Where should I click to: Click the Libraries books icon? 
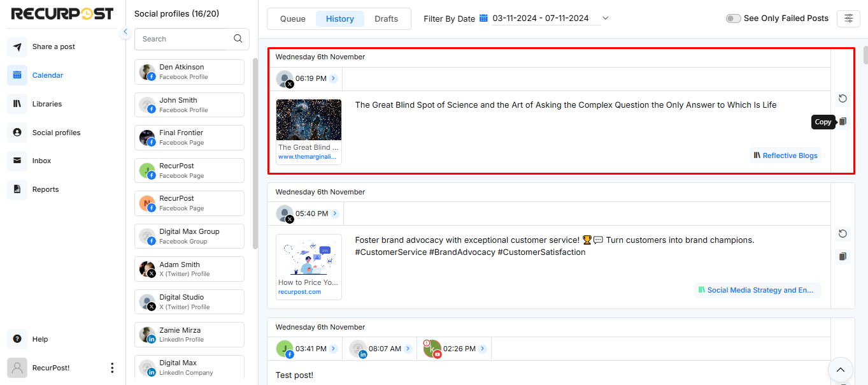pos(17,104)
